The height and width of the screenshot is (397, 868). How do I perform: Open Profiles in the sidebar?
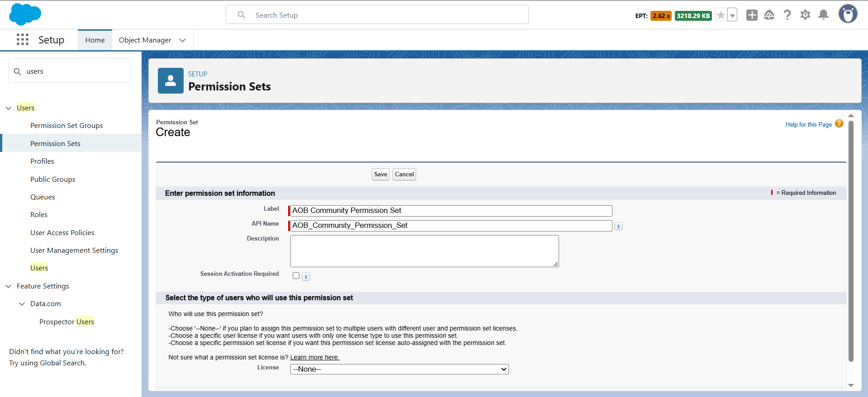pos(42,161)
